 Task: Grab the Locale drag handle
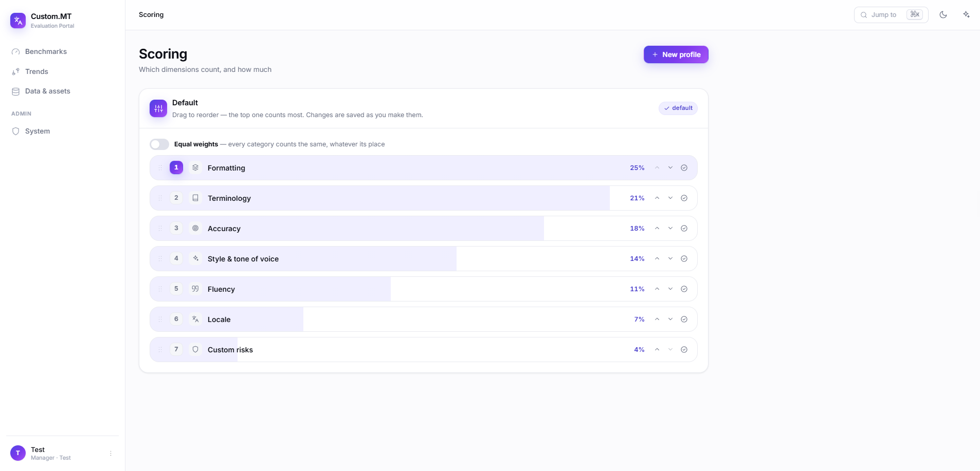(160, 319)
